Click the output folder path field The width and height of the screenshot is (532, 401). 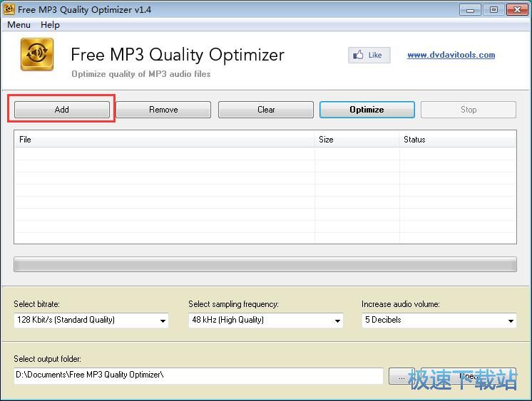coord(198,375)
